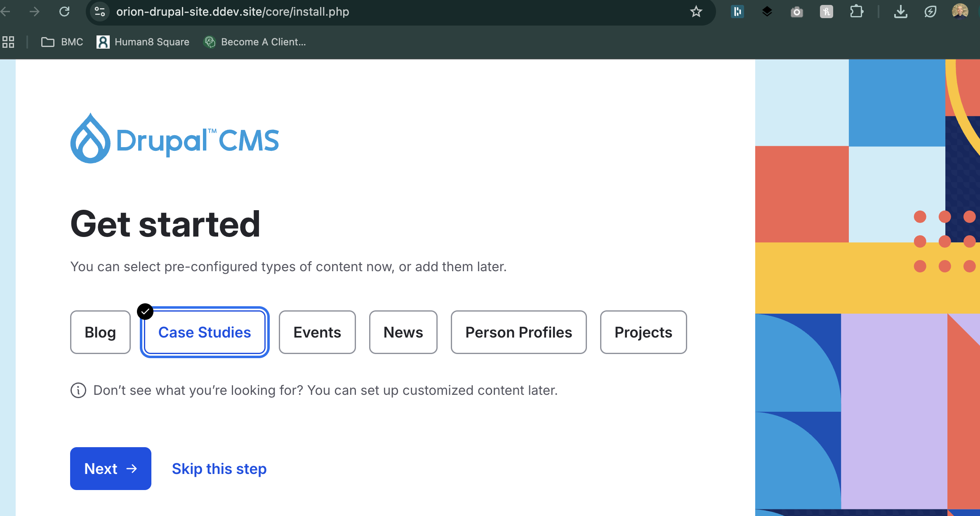The image size is (980, 516).
Task: Bookmark this page with the star icon
Action: pyautogui.click(x=696, y=12)
